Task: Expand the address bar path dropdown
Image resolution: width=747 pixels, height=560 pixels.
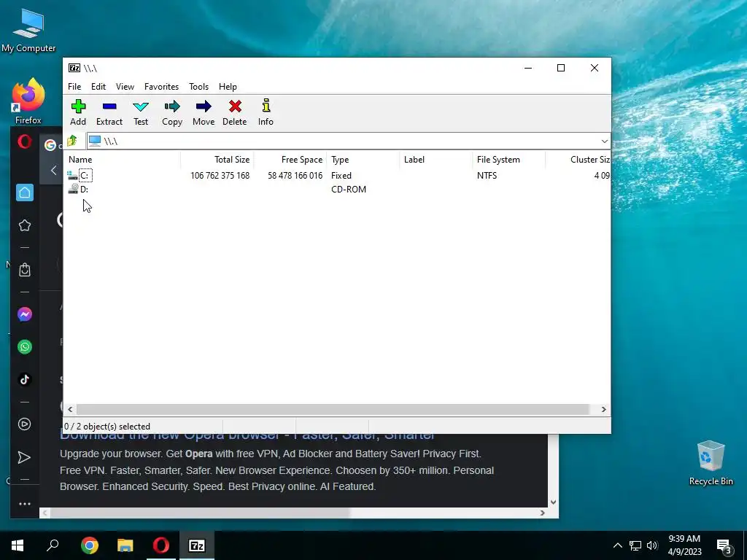Action: pos(604,141)
